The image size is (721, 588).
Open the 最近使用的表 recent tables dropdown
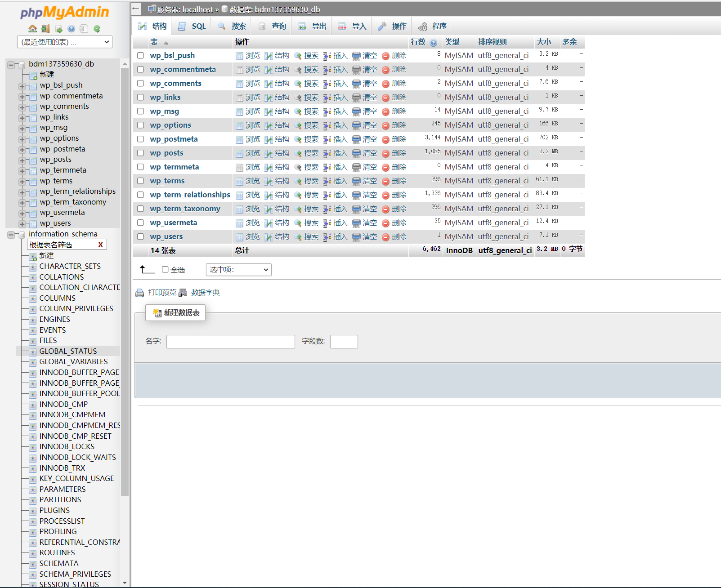pyautogui.click(x=64, y=42)
